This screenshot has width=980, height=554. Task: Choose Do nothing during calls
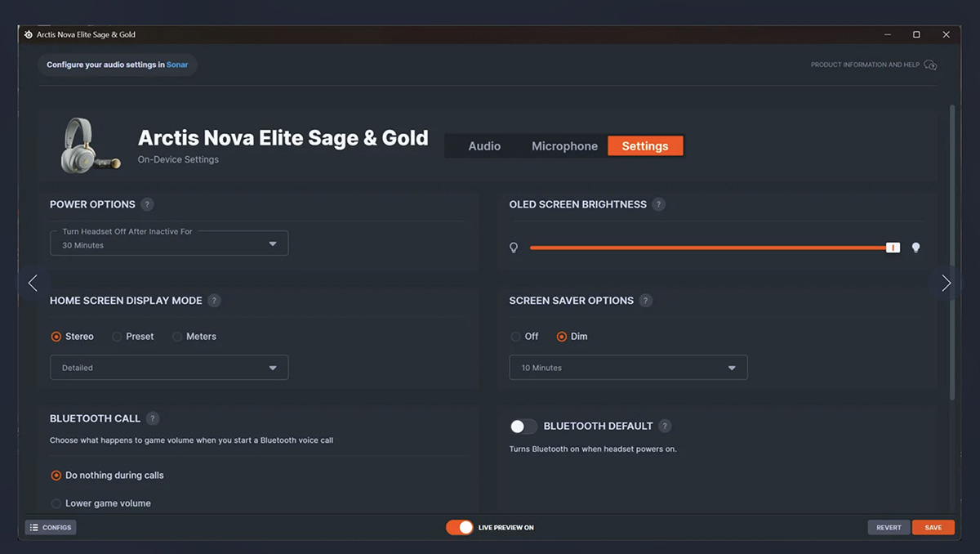coord(108,476)
